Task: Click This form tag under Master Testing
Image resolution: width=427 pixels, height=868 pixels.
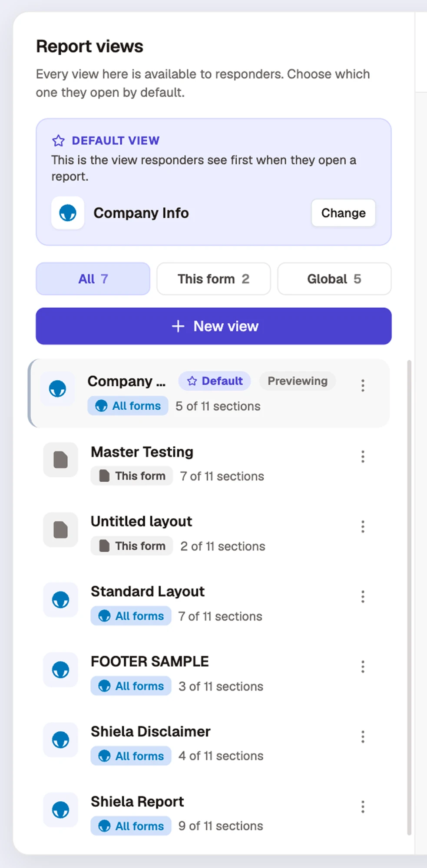Action: click(x=132, y=476)
